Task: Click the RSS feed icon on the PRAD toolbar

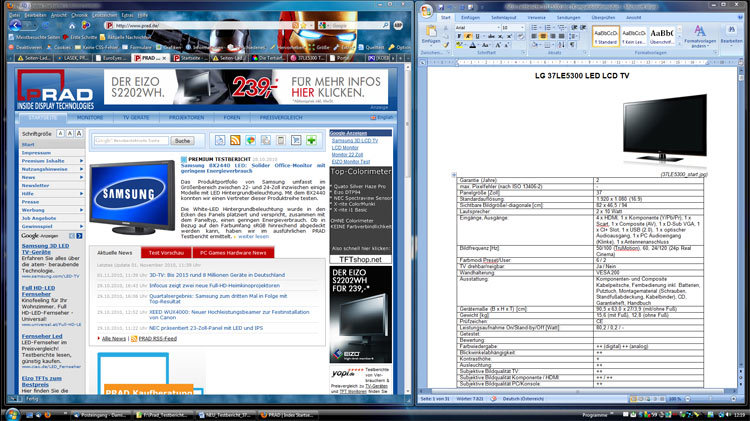Action: point(235,140)
